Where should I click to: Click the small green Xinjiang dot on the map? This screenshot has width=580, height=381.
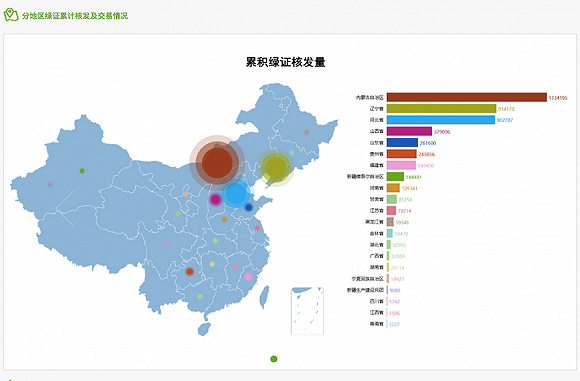tap(82, 171)
